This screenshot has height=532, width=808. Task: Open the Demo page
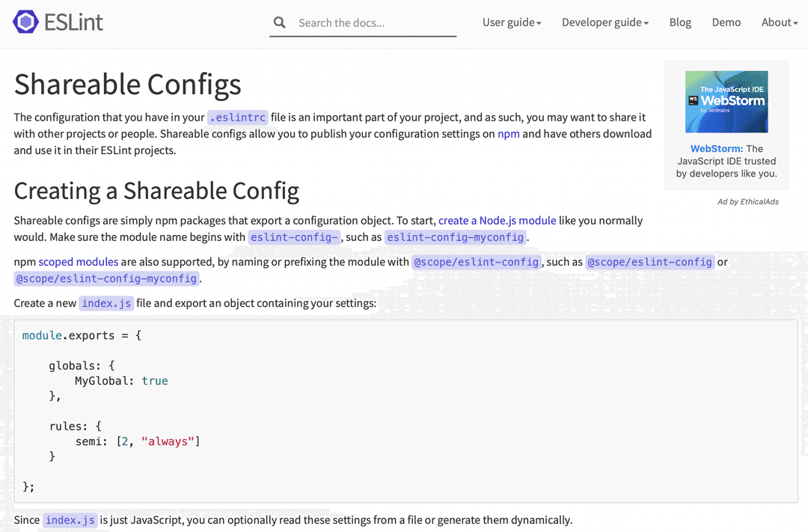726,22
